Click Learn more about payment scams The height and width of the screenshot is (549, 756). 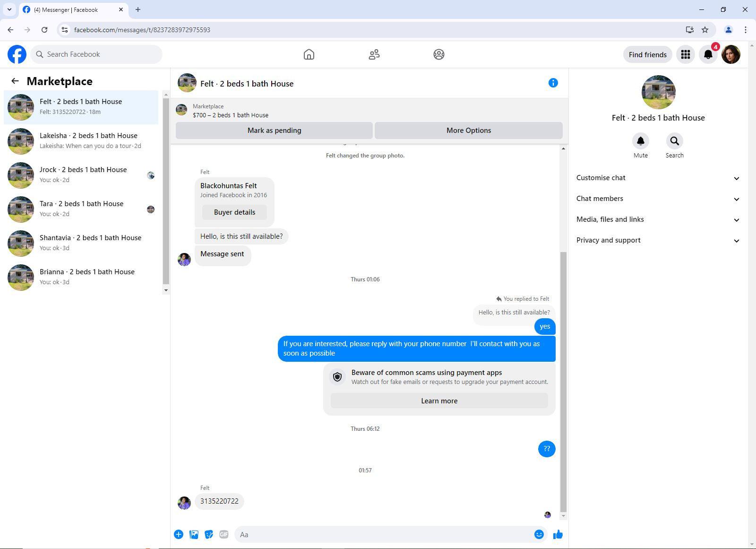[x=439, y=401]
